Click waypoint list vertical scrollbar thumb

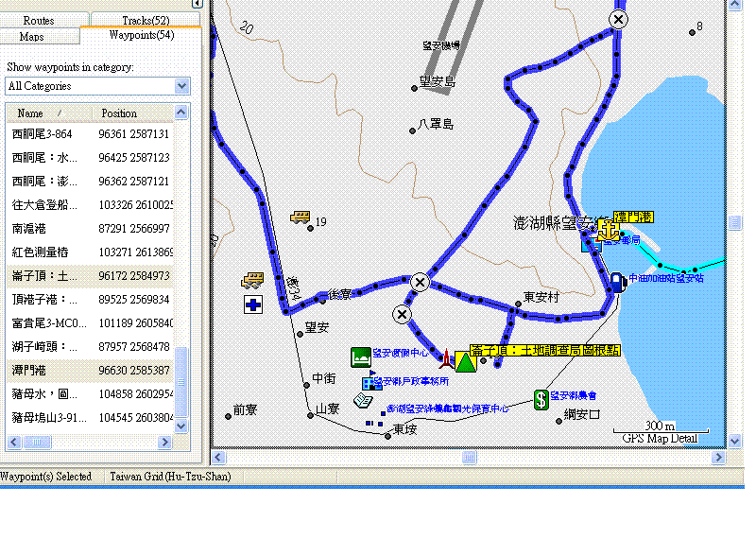[x=180, y=382]
